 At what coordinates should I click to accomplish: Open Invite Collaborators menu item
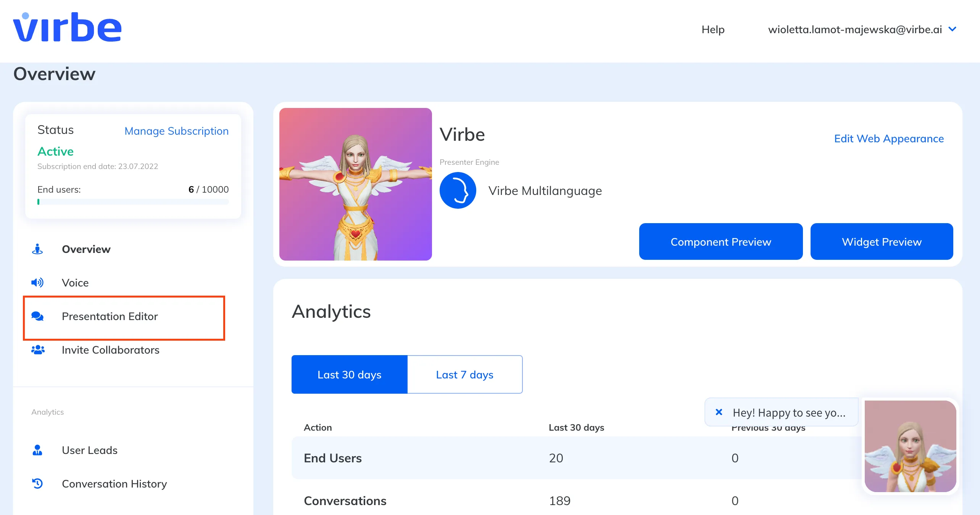tap(111, 350)
